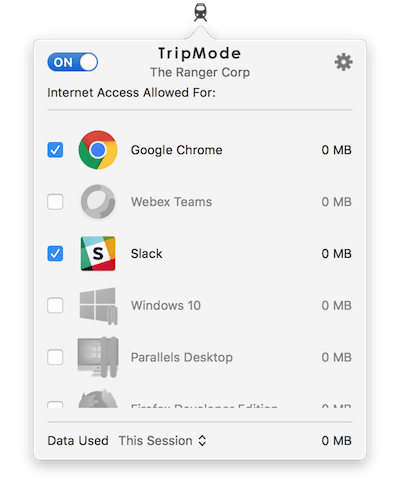Click the Parallels Desktop app icon
400x498 pixels.
pyautogui.click(x=98, y=357)
